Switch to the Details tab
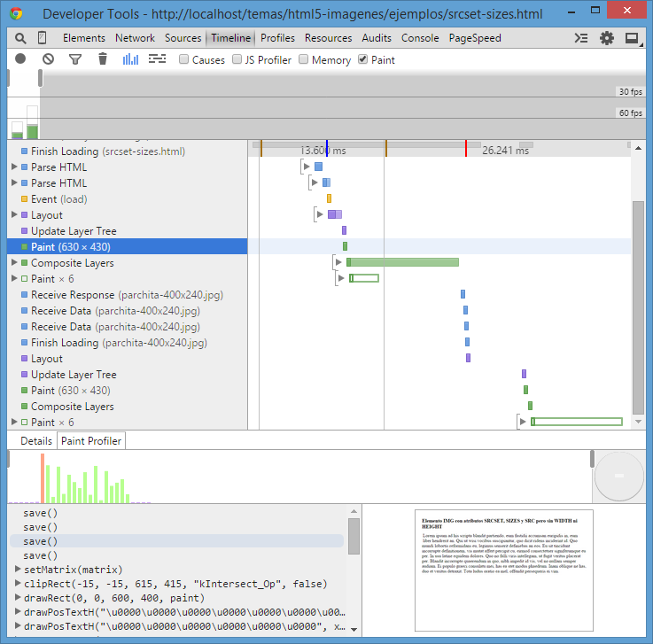The height and width of the screenshot is (644, 653). click(36, 440)
